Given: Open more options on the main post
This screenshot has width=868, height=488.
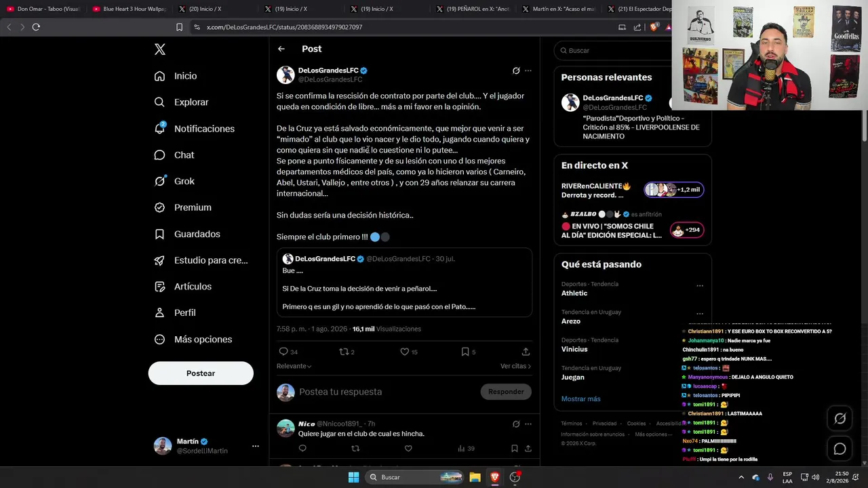Looking at the screenshot, I should pyautogui.click(x=528, y=70).
